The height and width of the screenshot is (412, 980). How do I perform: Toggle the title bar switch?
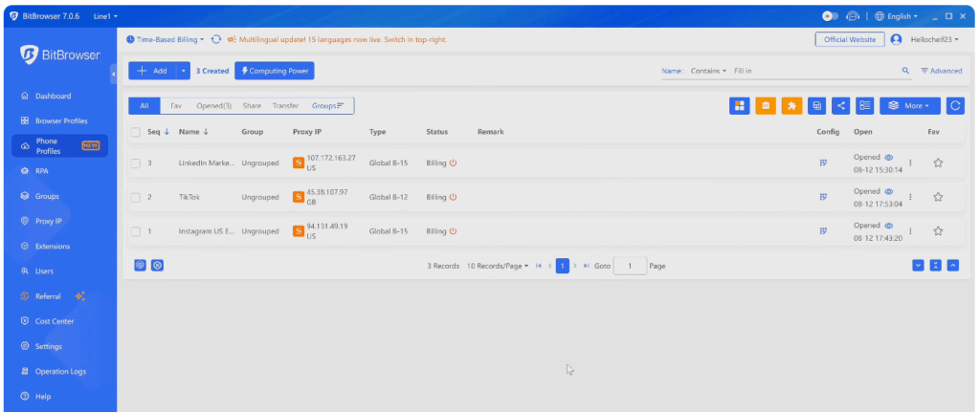point(831,15)
